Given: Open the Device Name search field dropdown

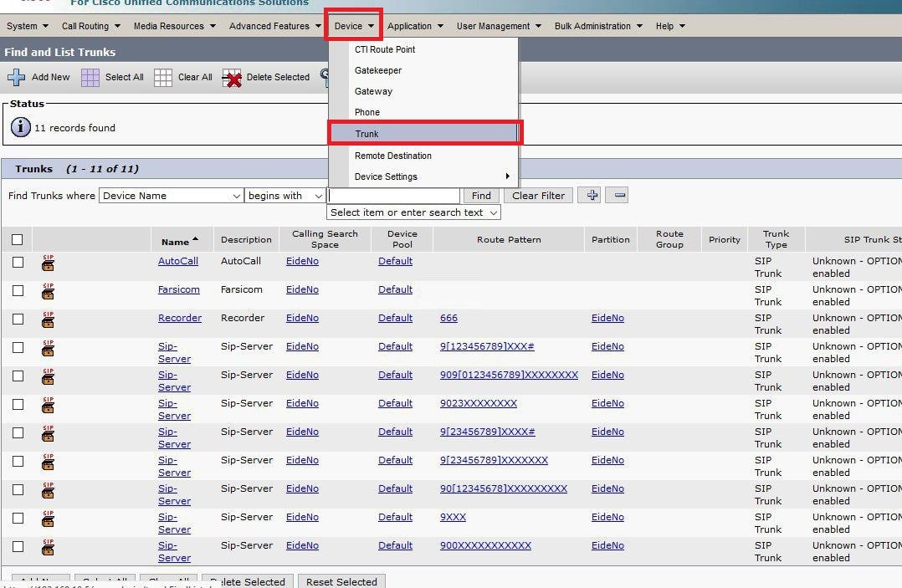Looking at the screenshot, I should [x=172, y=196].
